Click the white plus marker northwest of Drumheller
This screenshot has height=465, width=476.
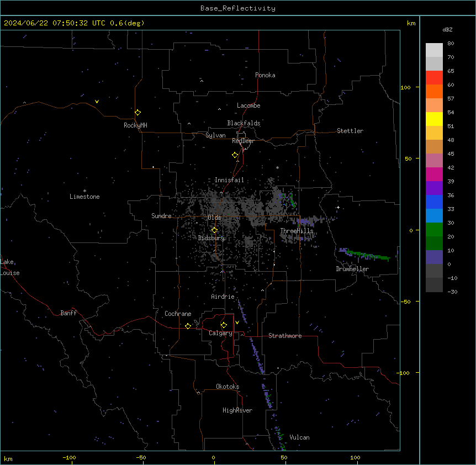pyautogui.click(x=338, y=207)
